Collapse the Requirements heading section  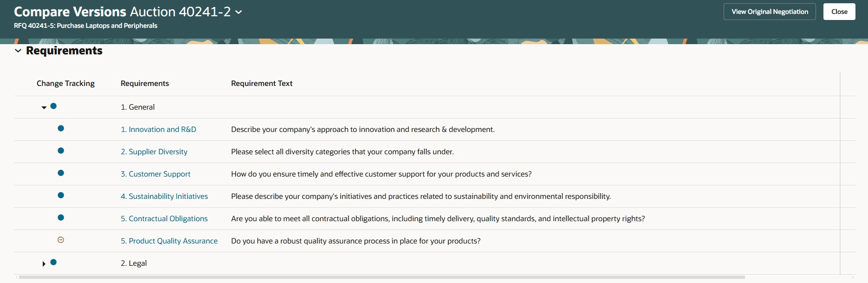[x=18, y=51]
